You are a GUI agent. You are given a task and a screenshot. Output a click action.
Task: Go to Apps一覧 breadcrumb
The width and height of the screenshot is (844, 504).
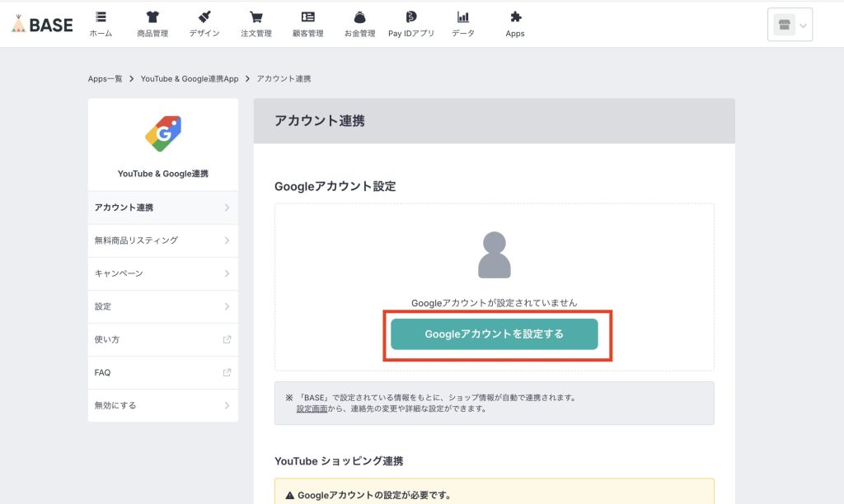click(x=105, y=78)
